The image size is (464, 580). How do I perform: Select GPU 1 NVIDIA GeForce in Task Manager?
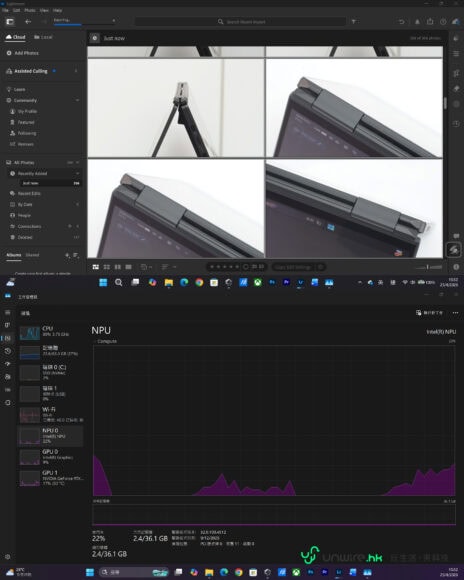[50, 478]
